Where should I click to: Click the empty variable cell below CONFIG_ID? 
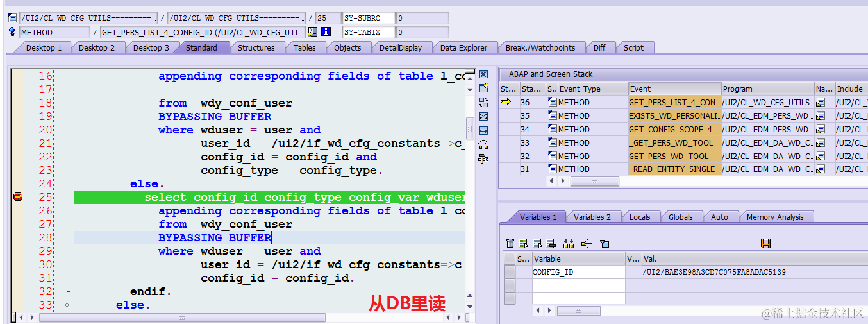pyautogui.click(x=578, y=286)
